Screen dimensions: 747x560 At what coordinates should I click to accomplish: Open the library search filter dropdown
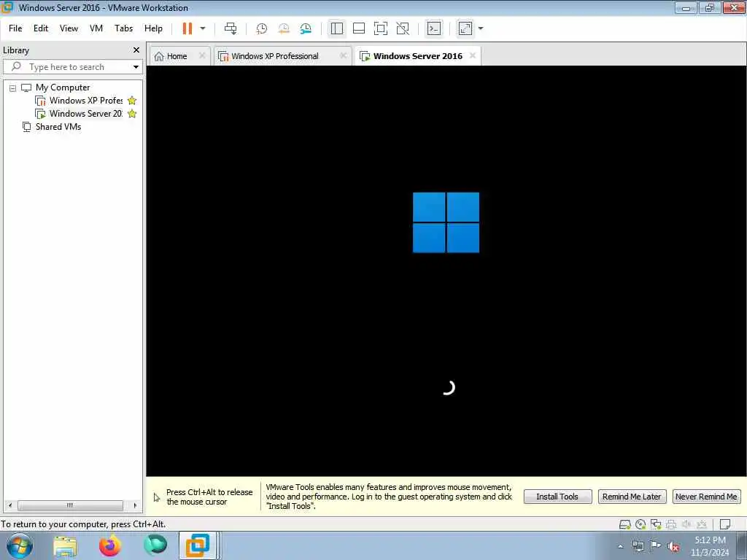point(136,67)
